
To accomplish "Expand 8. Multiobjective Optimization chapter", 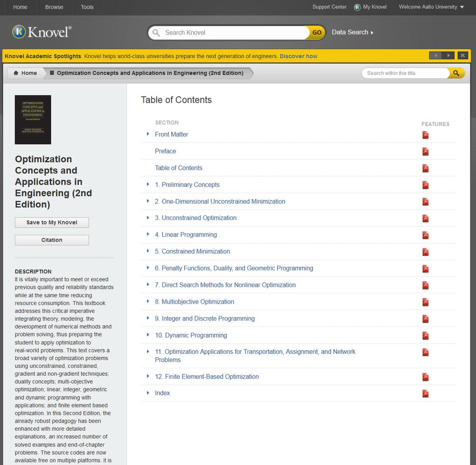I will pyautogui.click(x=148, y=301).
